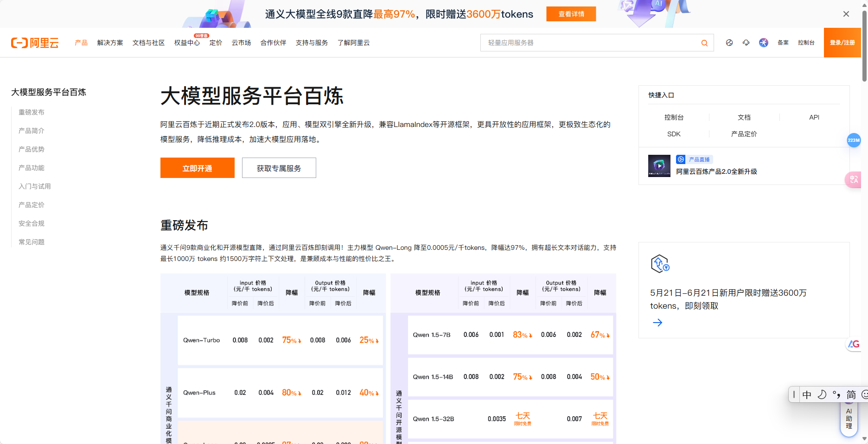Click the Alibaba Cloud logo
The image size is (868, 444).
click(35, 43)
